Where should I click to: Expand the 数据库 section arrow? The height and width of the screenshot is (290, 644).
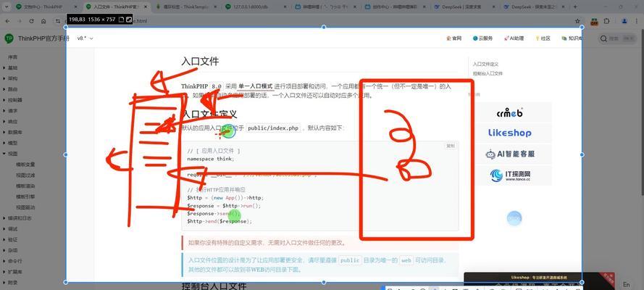click(x=4, y=132)
